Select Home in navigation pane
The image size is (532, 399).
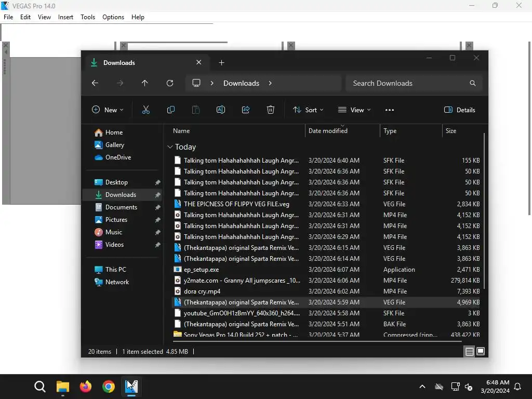123,132
